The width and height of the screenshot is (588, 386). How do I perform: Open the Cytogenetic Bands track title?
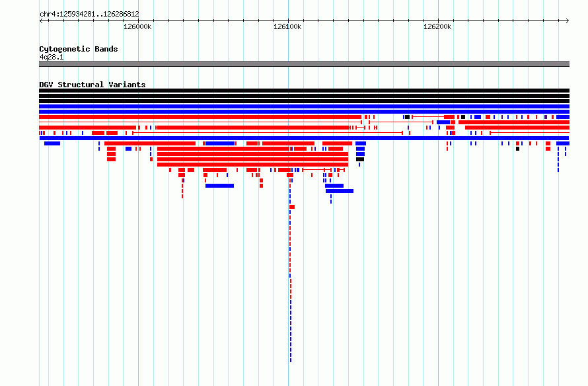[79, 49]
